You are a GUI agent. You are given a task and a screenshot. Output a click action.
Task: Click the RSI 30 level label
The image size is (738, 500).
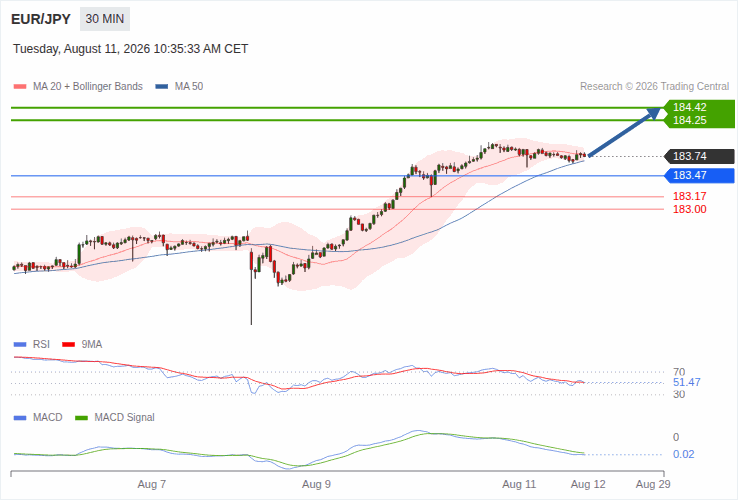tap(679, 395)
